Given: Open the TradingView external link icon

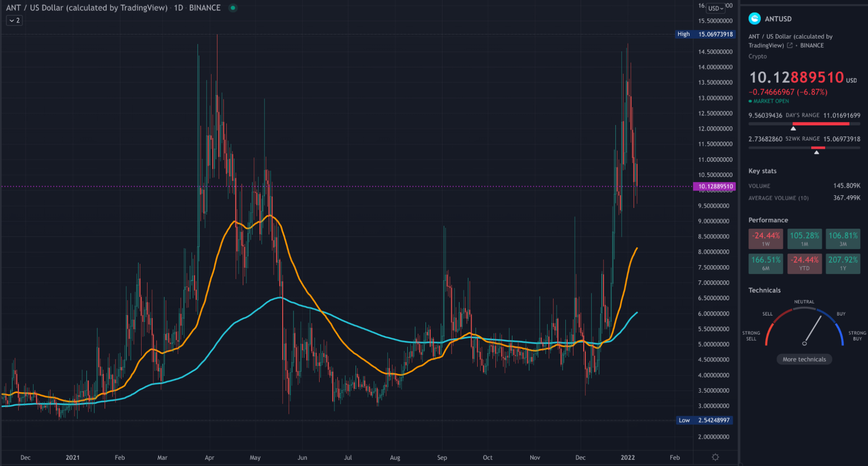Looking at the screenshot, I should click(x=790, y=45).
